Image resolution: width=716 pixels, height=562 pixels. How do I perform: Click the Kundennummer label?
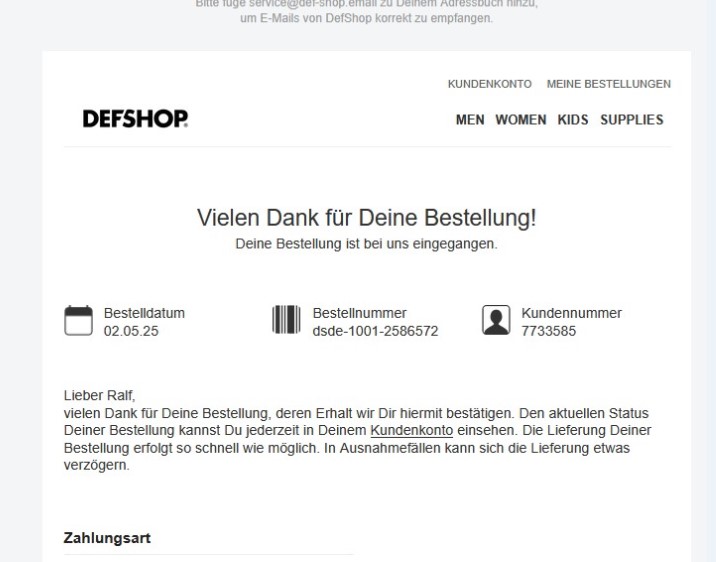571,313
